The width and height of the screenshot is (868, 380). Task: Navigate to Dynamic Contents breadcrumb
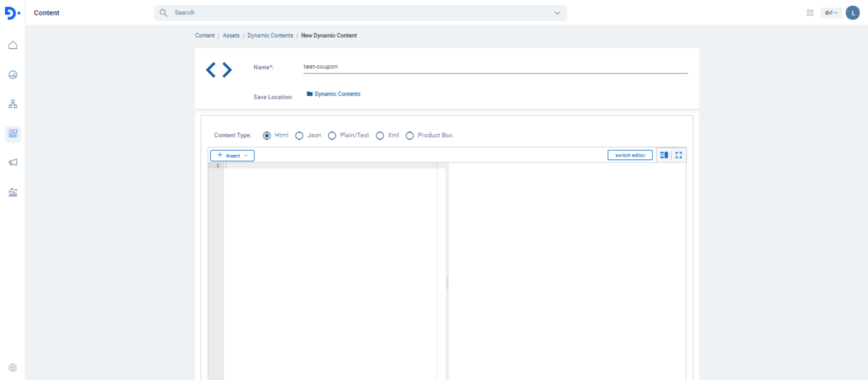click(270, 36)
